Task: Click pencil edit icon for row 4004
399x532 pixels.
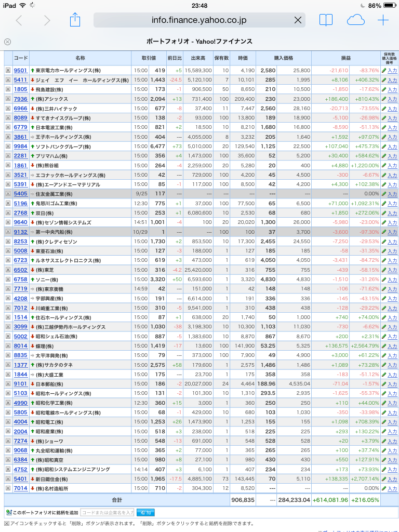Action: [x=384, y=422]
